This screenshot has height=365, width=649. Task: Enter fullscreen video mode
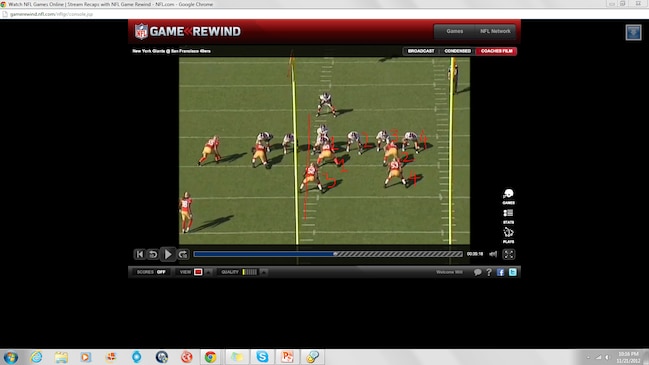(509, 254)
